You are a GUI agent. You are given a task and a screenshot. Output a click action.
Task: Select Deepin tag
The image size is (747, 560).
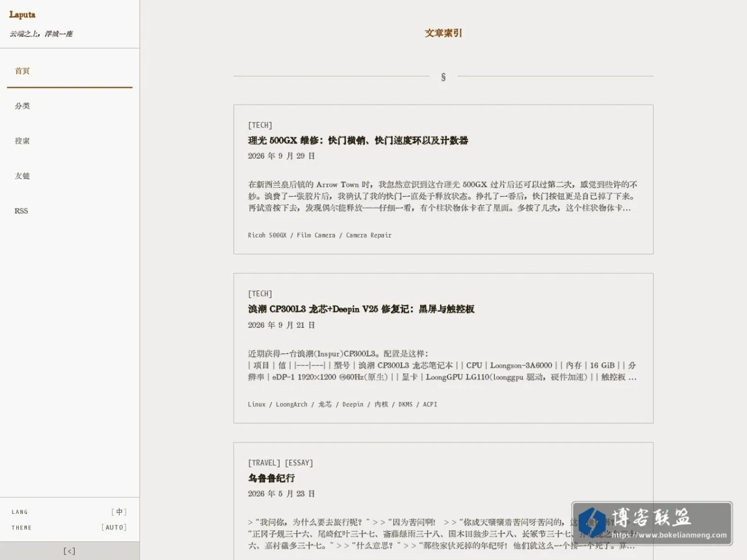click(x=353, y=404)
